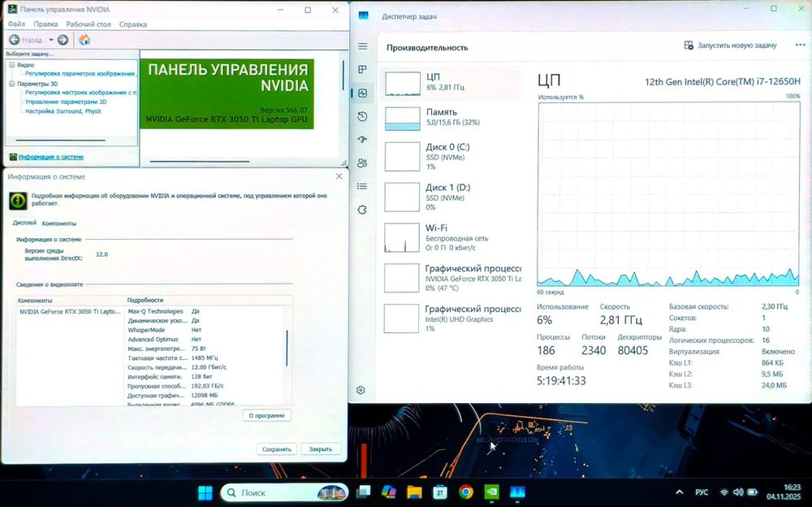The width and height of the screenshot is (812, 507).
Task: Click the taskbar Поиск search box
Action: pos(284,492)
